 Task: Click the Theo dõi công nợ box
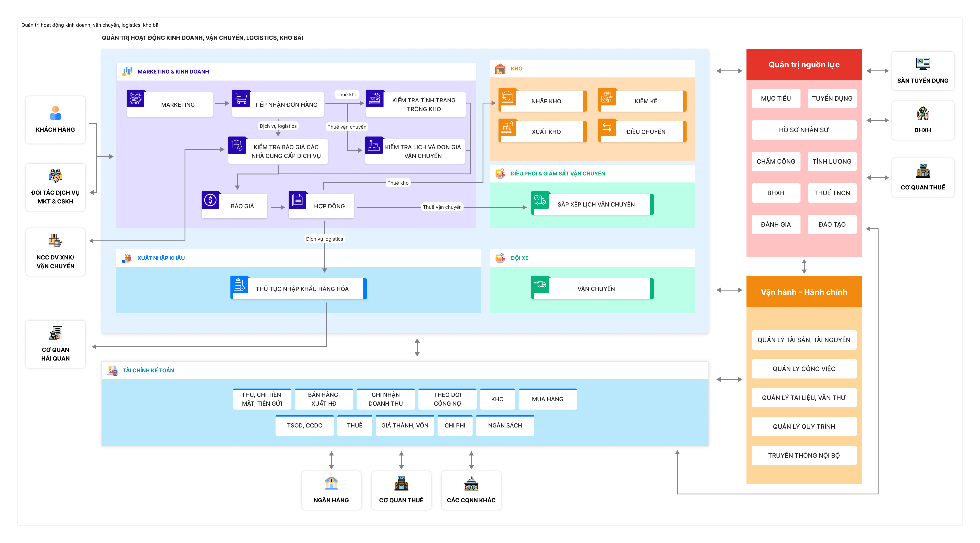pyautogui.click(x=447, y=399)
